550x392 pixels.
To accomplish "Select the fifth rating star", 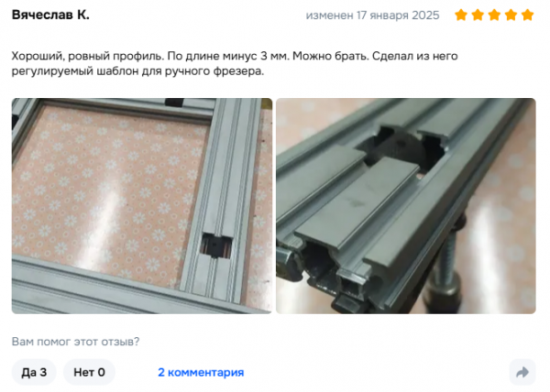I will click(x=528, y=16).
